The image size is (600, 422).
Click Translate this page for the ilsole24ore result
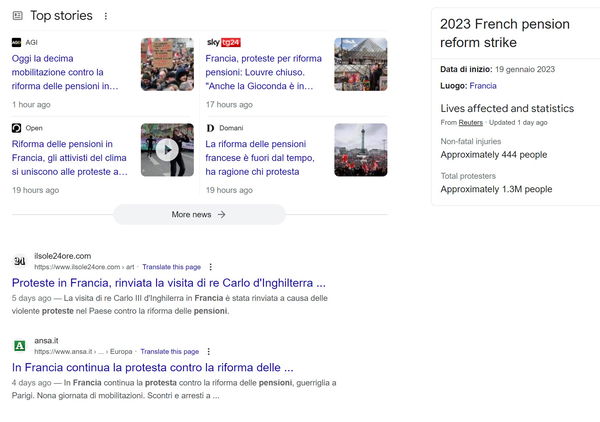click(171, 267)
